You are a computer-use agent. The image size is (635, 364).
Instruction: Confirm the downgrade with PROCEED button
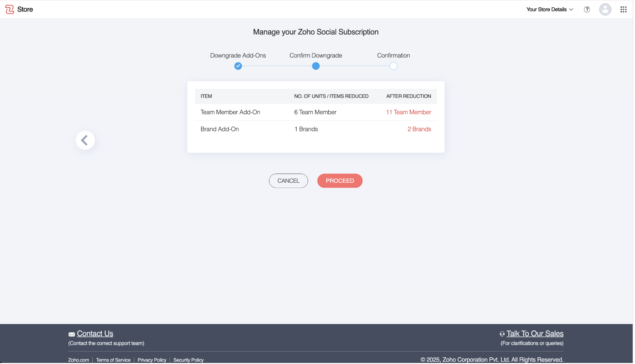point(340,181)
